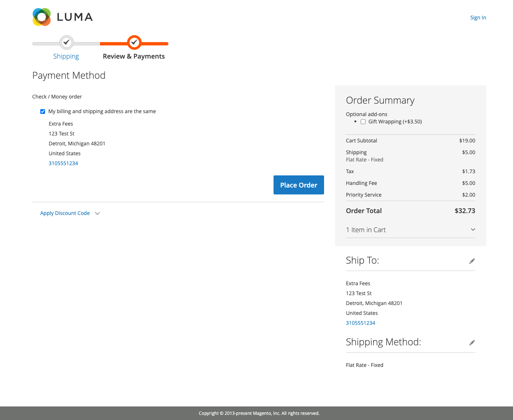Click the Review & Payments step checkmark circle

(134, 42)
